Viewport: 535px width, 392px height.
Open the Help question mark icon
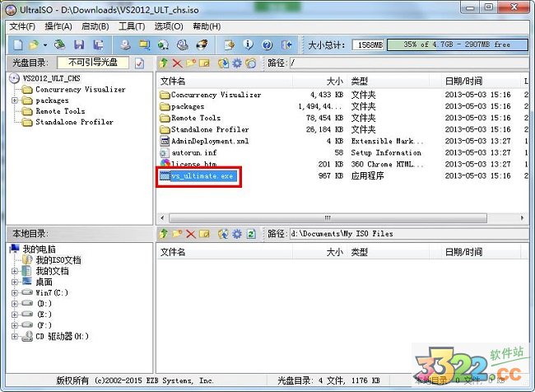267,44
